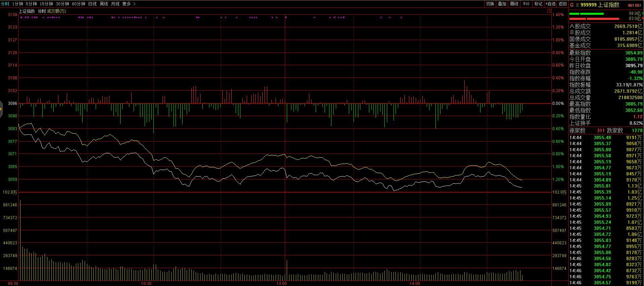Click the 881246 volume axis label on the left
This screenshot has height=286, width=644.
pyautogui.click(x=10, y=205)
